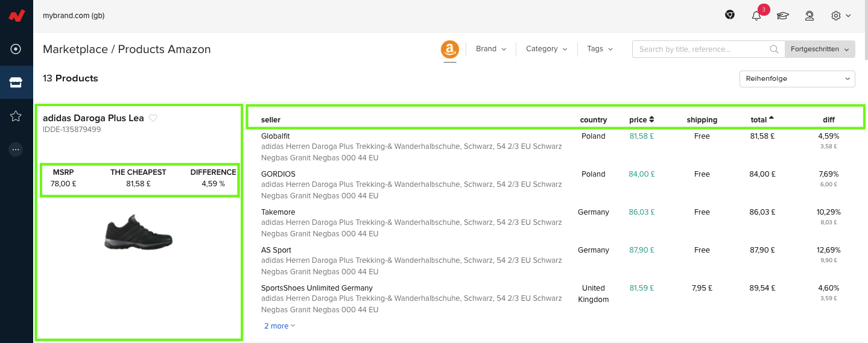
Task: Open the user support avatar icon
Action: [x=809, y=16]
